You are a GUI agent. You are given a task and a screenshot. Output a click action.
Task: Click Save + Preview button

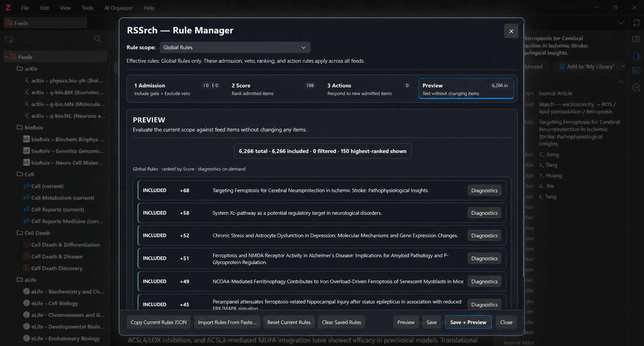point(468,322)
